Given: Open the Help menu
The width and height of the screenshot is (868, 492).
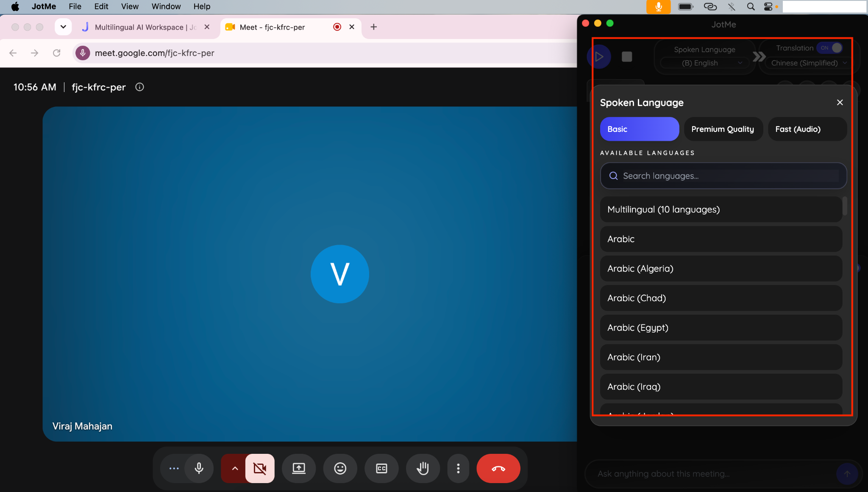Looking at the screenshot, I should [202, 6].
